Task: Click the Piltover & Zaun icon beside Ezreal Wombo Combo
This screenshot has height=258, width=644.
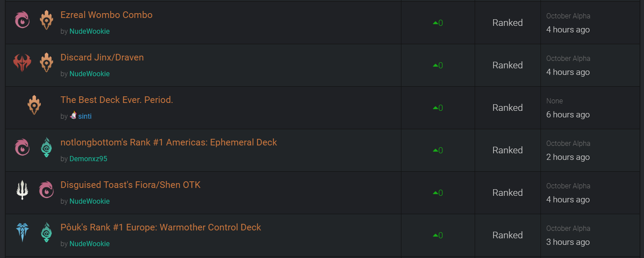Action: tap(46, 20)
